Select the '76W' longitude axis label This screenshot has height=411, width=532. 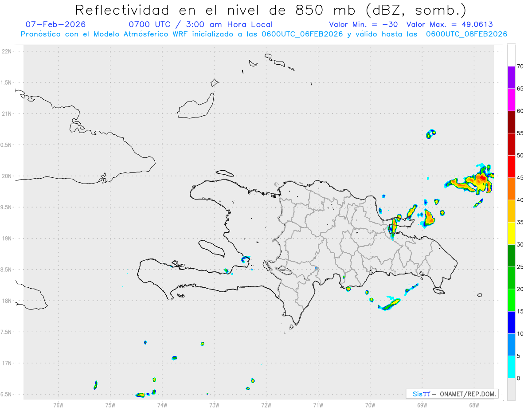pos(58,404)
